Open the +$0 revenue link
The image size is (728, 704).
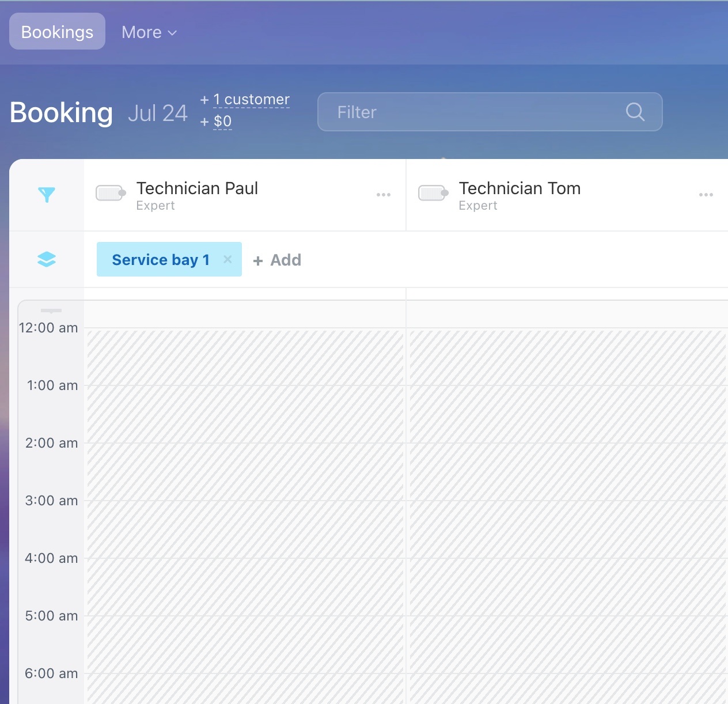(222, 122)
